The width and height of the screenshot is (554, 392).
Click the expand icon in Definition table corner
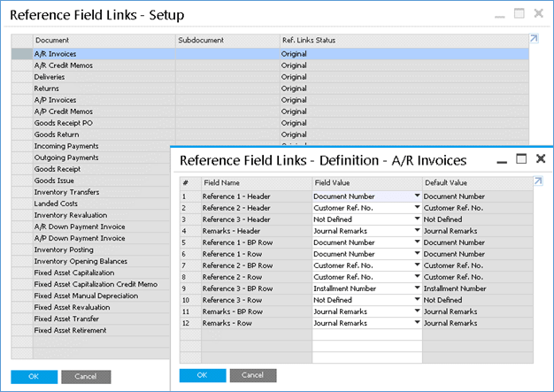point(538,181)
